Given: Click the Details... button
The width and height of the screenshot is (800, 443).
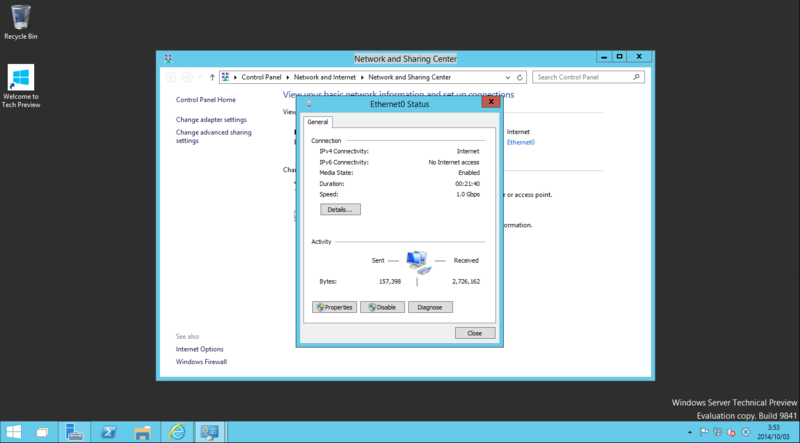Looking at the screenshot, I should 340,209.
